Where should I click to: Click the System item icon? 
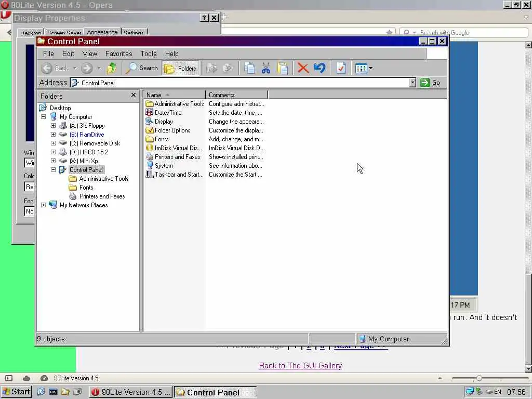149,166
